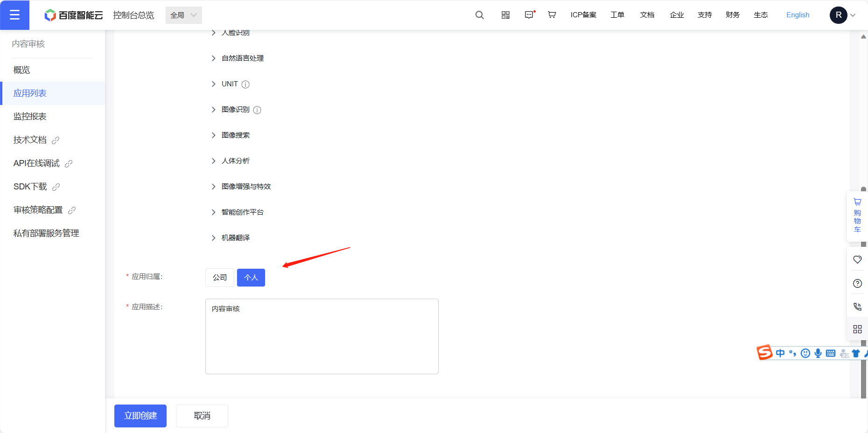Click the four-squares apps side icon
Screen dimensions: 868x433
point(857,329)
